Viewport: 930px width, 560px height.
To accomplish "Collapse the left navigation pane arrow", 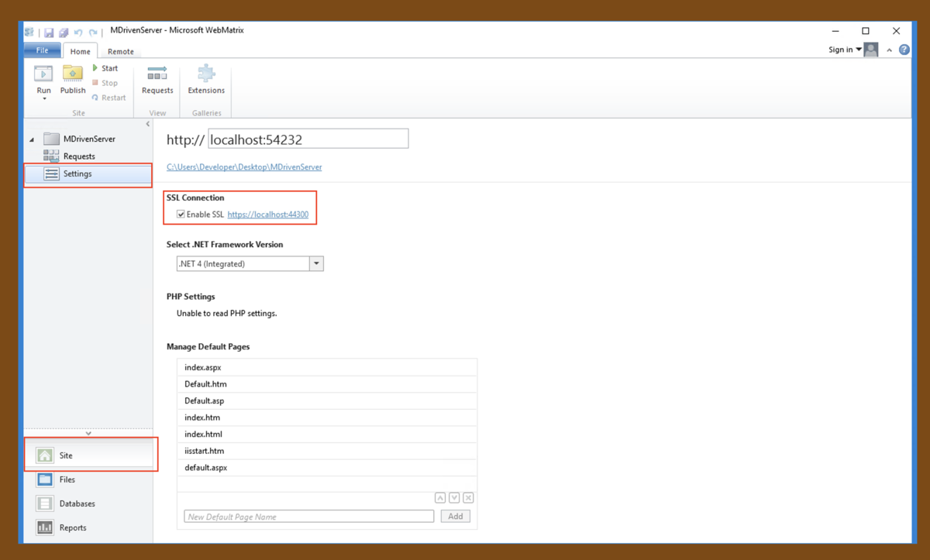I will pyautogui.click(x=148, y=124).
